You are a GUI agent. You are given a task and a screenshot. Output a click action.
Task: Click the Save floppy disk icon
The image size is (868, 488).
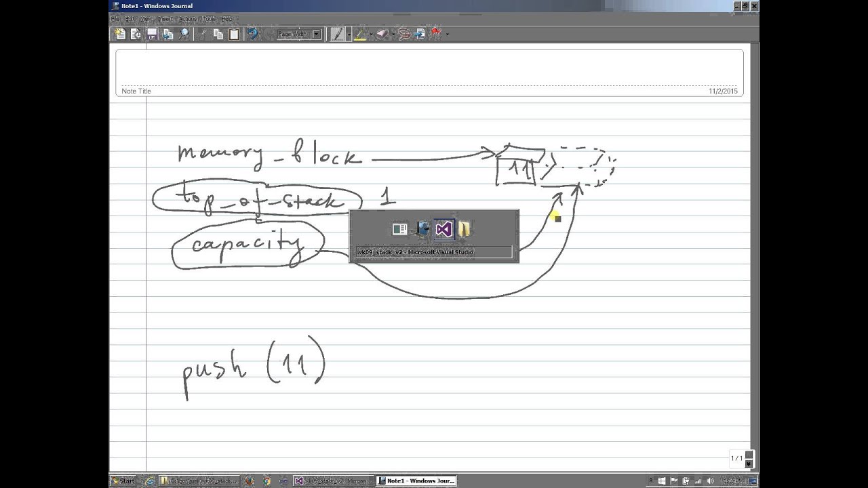click(152, 34)
